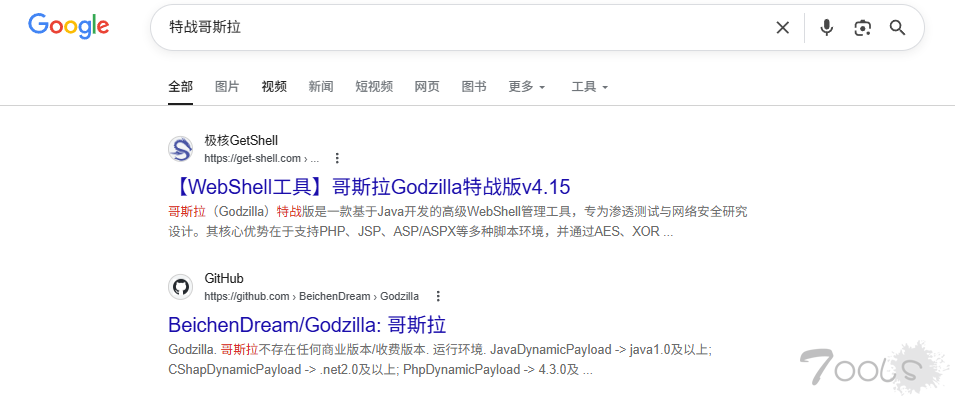Click the GitHub site favicon
The height and width of the screenshot is (401, 955).
180,286
